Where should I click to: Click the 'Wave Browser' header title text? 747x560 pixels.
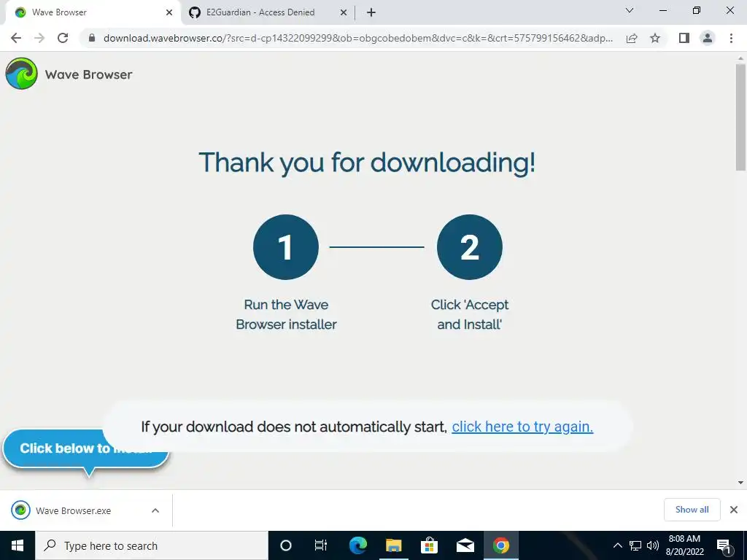click(x=88, y=75)
